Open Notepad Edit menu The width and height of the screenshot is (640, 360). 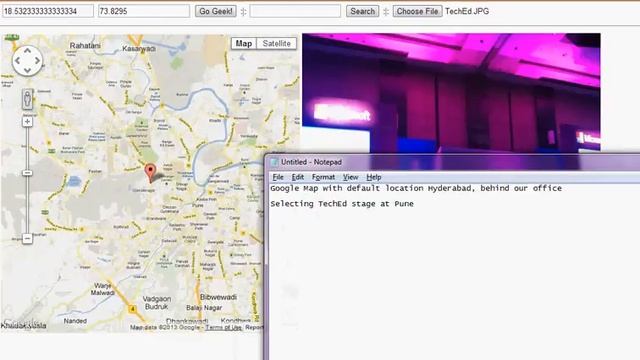298,177
